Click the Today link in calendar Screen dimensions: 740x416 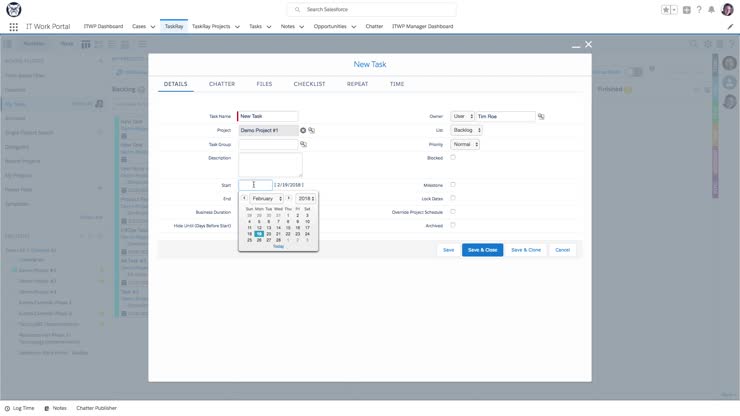coord(278,246)
